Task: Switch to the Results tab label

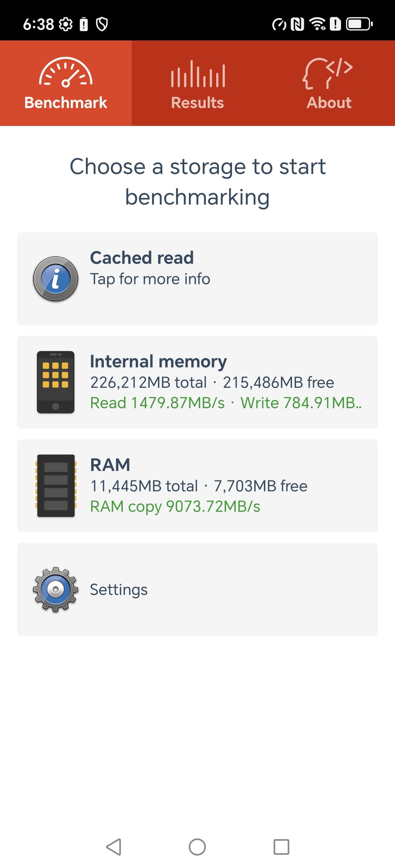Action: (197, 103)
